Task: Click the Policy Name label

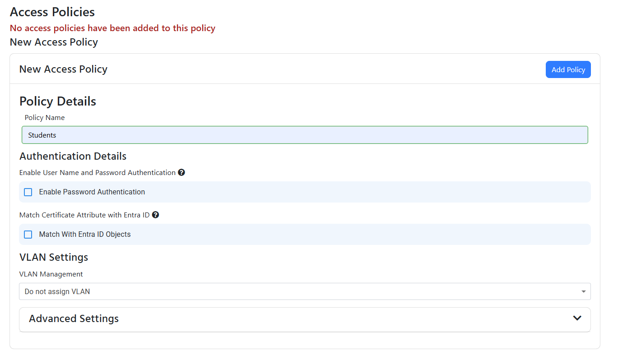Action: tap(45, 117)
